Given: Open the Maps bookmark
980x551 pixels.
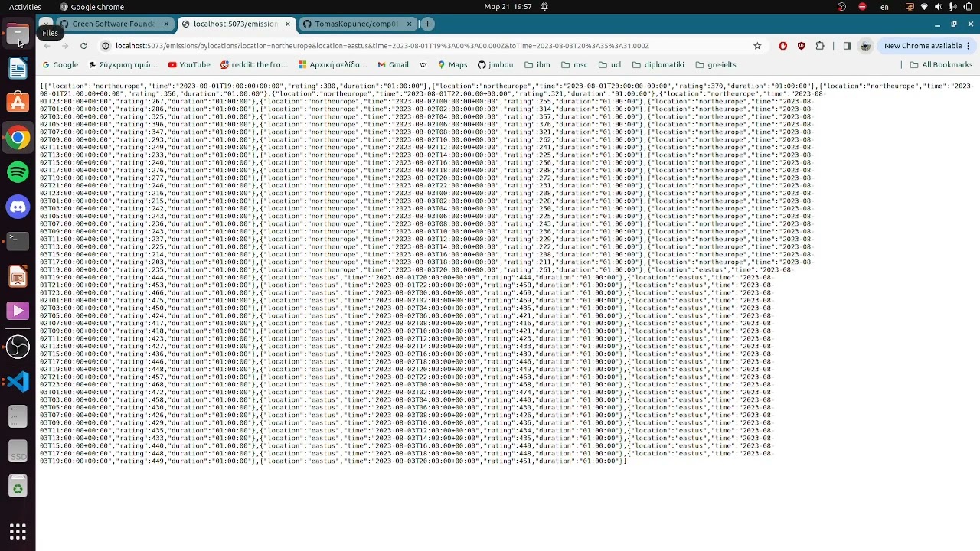Looking at the screenshot, I should coord(452,65).
